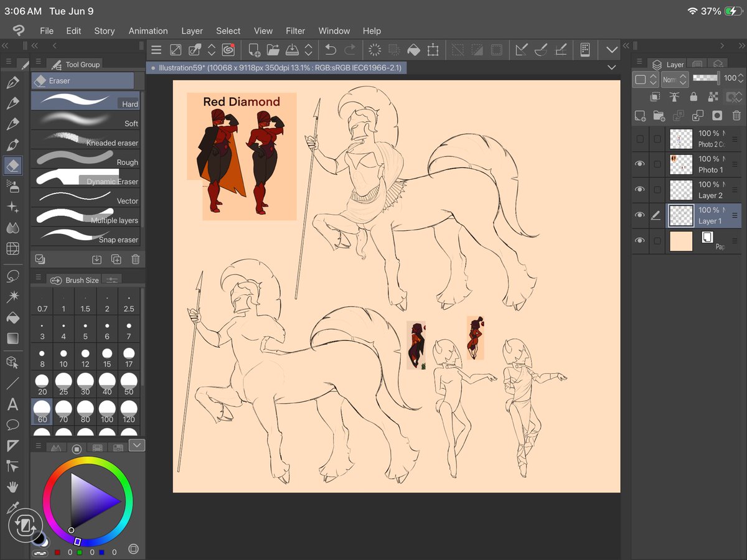The height and width of the screenshot is (560, 747).
Task: Click the Save icon in command bar
Action: (293, 50)
